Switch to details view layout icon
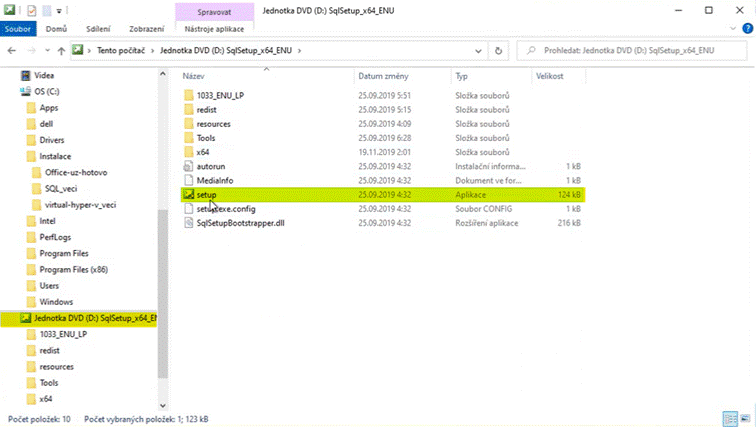 tap(730, 419)
